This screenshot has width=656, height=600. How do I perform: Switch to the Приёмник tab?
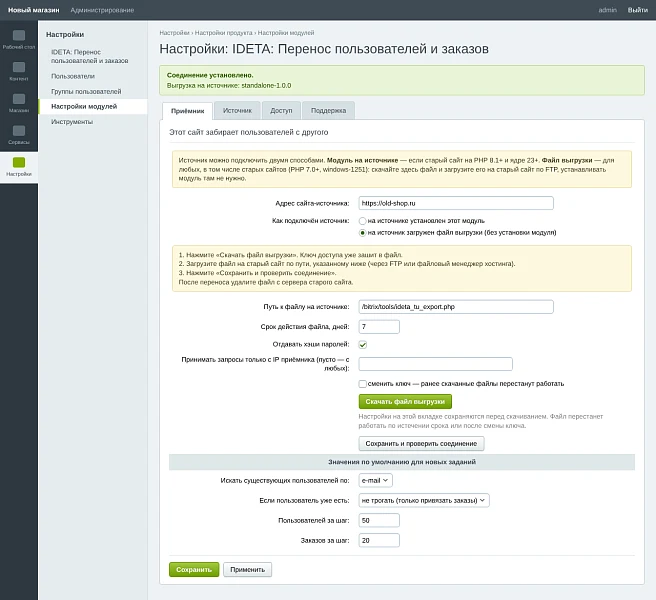click(187, 111)
